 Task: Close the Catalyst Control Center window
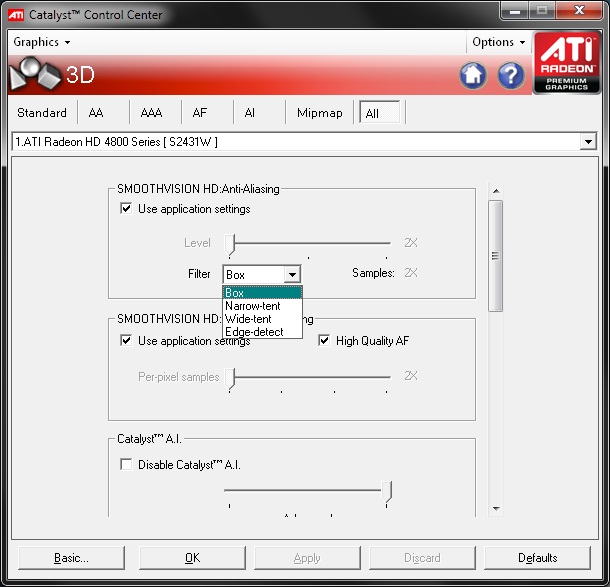pos(580,11)
